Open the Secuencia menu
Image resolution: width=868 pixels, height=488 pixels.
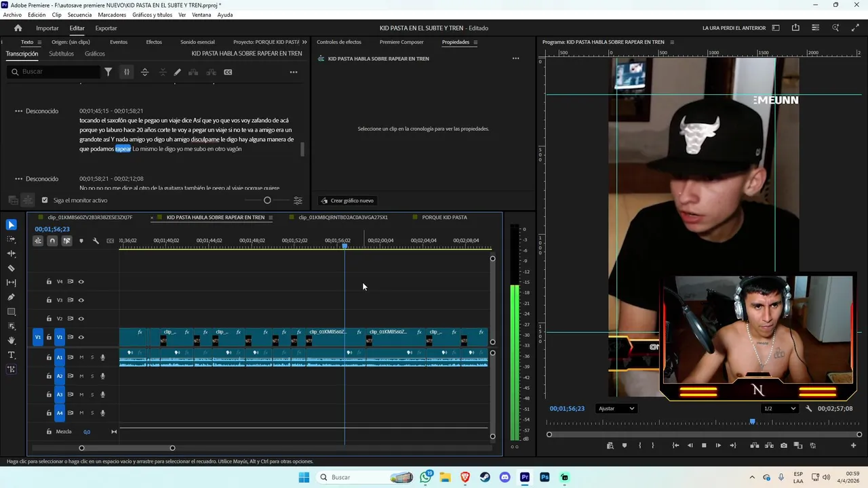(x=79, y=15)
